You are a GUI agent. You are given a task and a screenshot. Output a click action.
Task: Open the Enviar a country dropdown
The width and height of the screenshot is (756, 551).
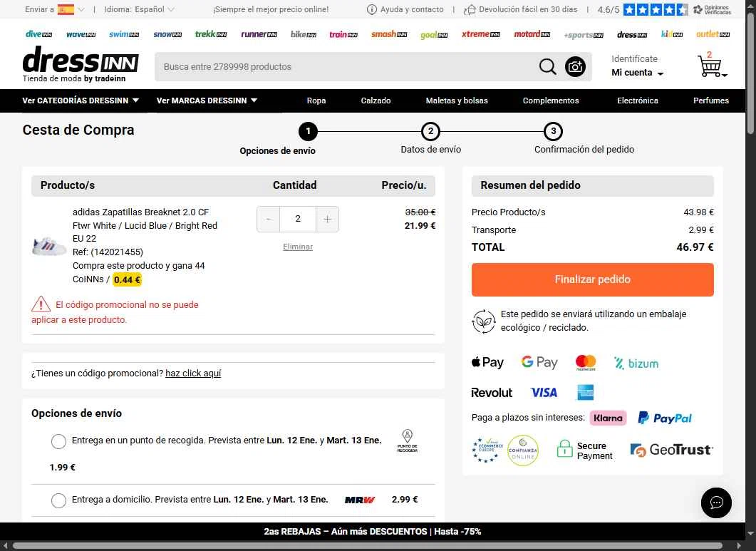[54, 9]
